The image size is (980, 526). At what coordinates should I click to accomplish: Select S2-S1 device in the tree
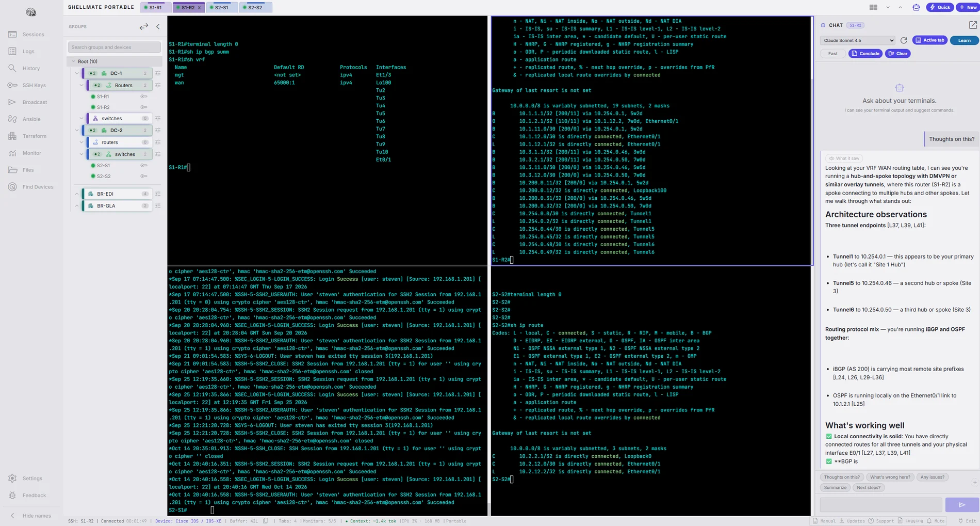click(104, 166)
